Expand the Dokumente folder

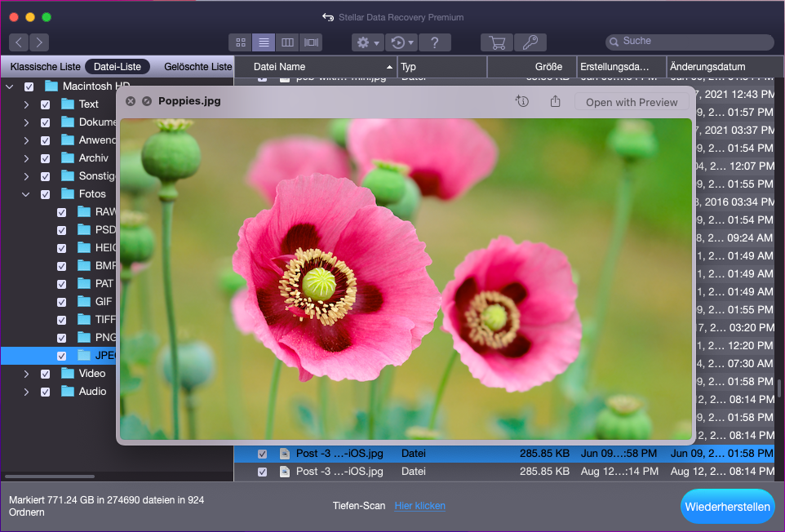click(x=26, y=122)
